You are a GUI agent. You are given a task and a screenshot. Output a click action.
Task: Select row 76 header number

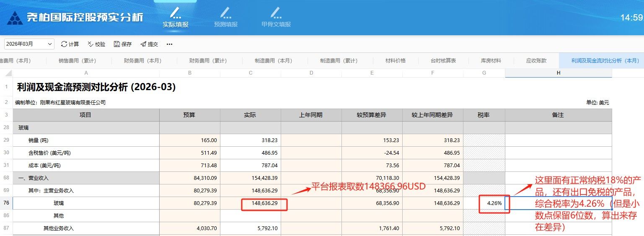[x=6, y=203]
